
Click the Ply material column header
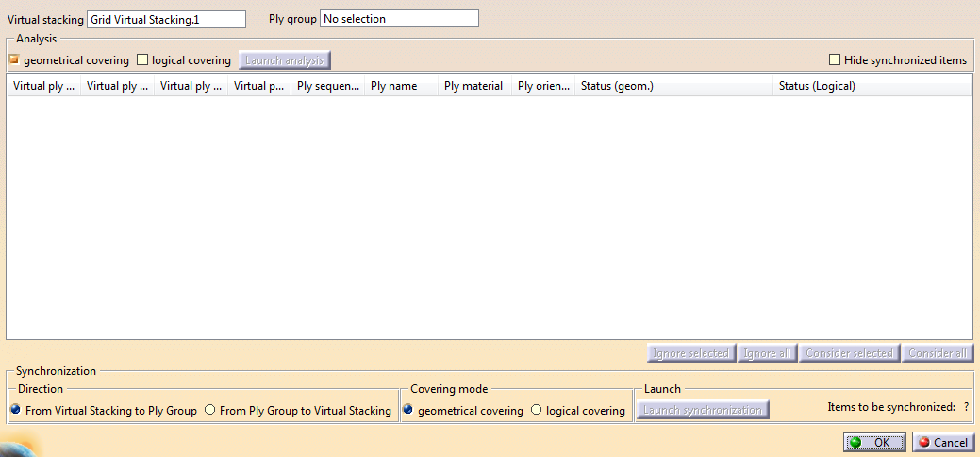(474, 86)
